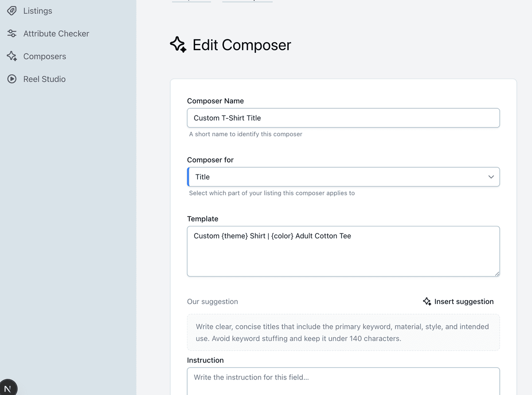The width and height of the screenshot is (532, 395).
Task: Click the Template textarea containing the shirt title
Action: click(x=344, y=251)
